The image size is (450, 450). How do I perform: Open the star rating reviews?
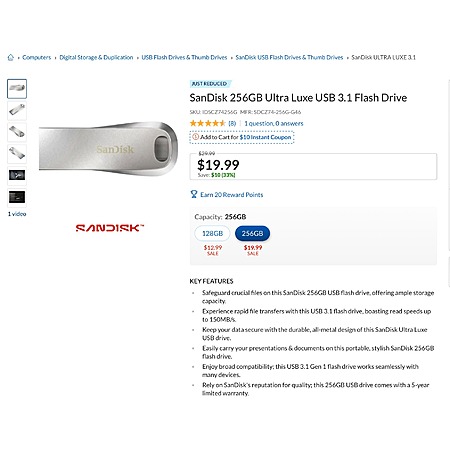point(208,123)
